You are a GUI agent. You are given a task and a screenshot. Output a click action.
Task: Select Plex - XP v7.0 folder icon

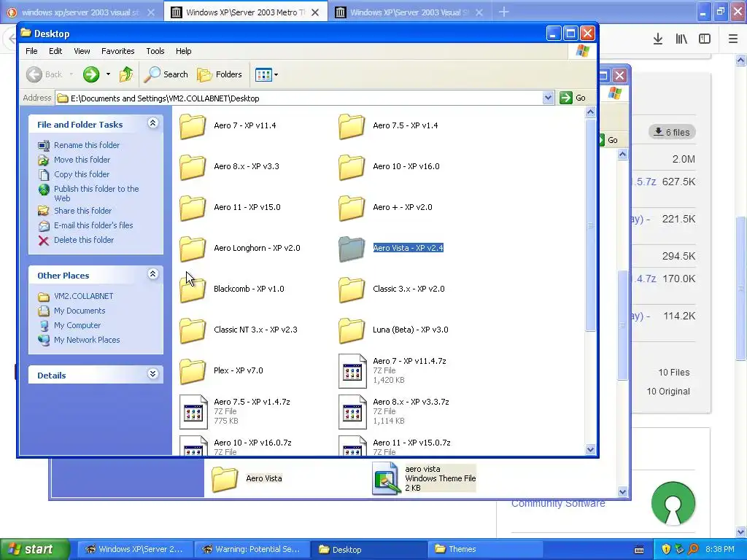tap(193, 371)
